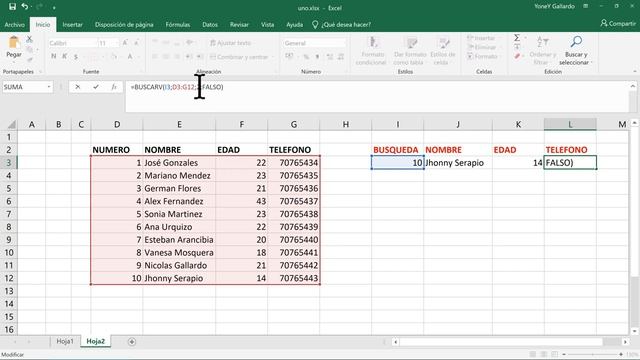The height and width of the screenshot is (360, 640).
Task: Confirm the formula with the checkmark icon
Action: coord(96,87)
